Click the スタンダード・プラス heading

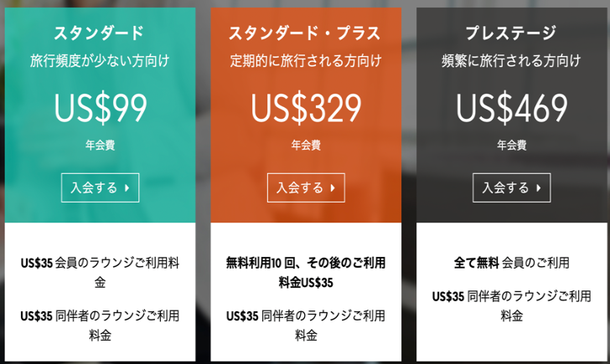[305, 33]
